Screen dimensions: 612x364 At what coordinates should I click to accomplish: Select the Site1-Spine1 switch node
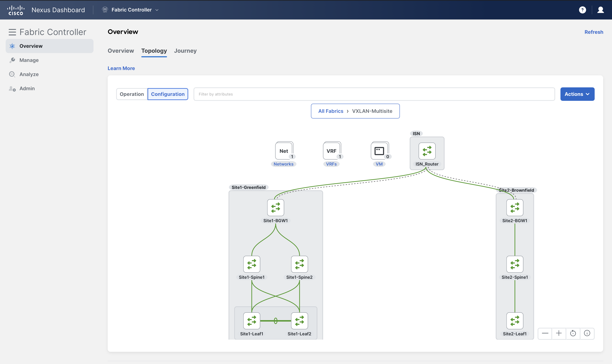[251, 264]
